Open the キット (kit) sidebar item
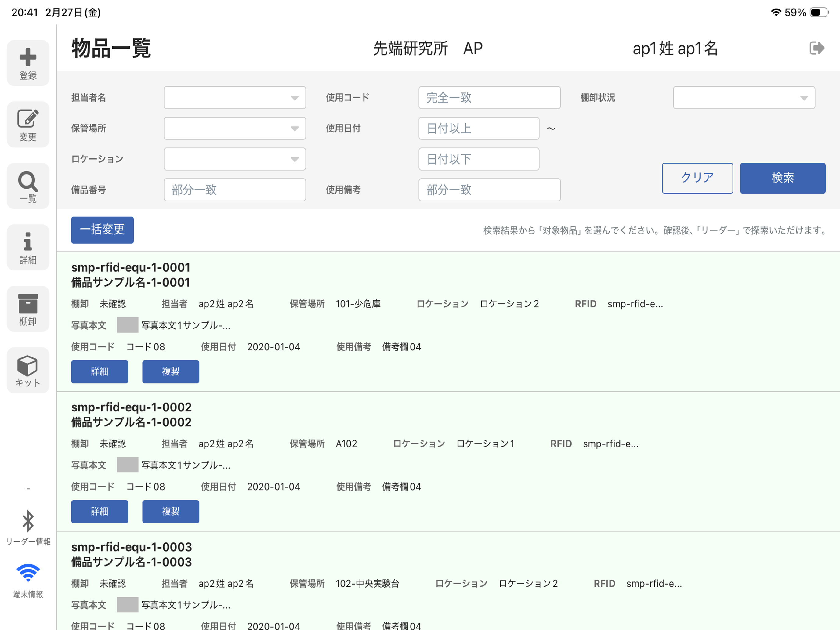Viewport: 840px width, 630px height. [28, 371]
